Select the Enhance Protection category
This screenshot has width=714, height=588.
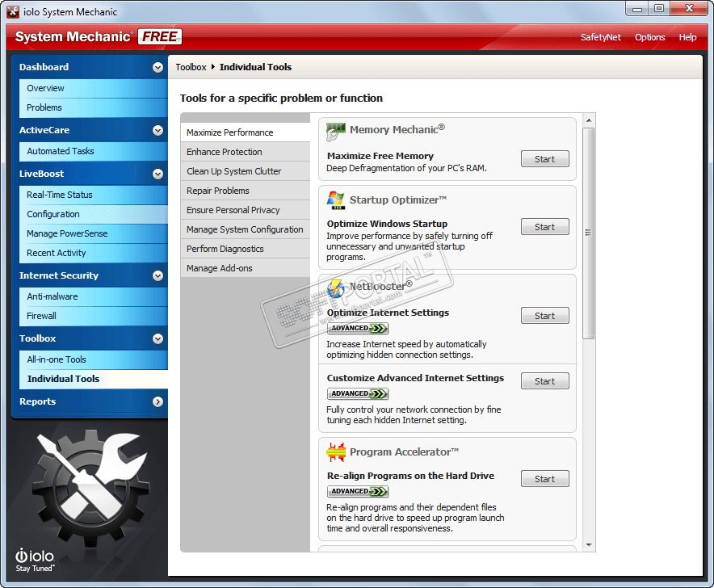coord(246,152)
